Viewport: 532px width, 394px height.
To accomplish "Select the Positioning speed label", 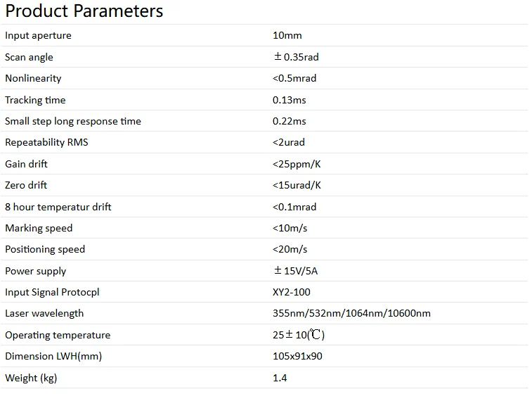I will pyautogui.click(x=45, y=249).
